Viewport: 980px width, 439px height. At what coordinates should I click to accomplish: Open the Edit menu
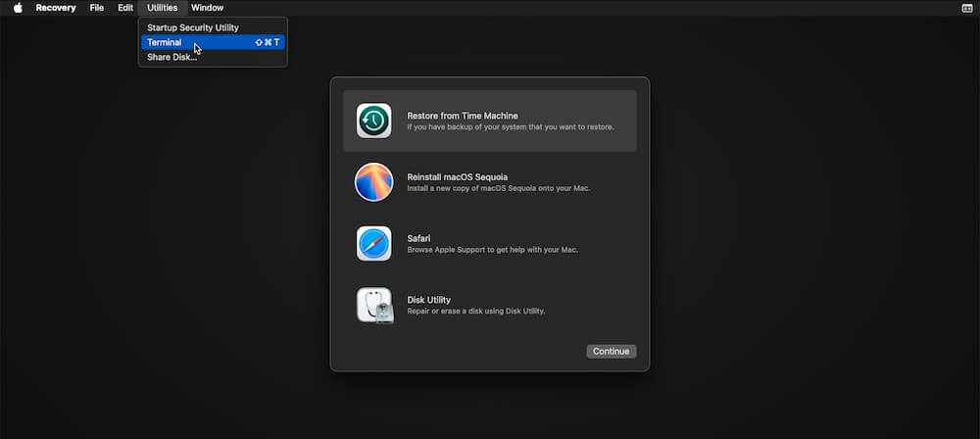click(125, 8)
